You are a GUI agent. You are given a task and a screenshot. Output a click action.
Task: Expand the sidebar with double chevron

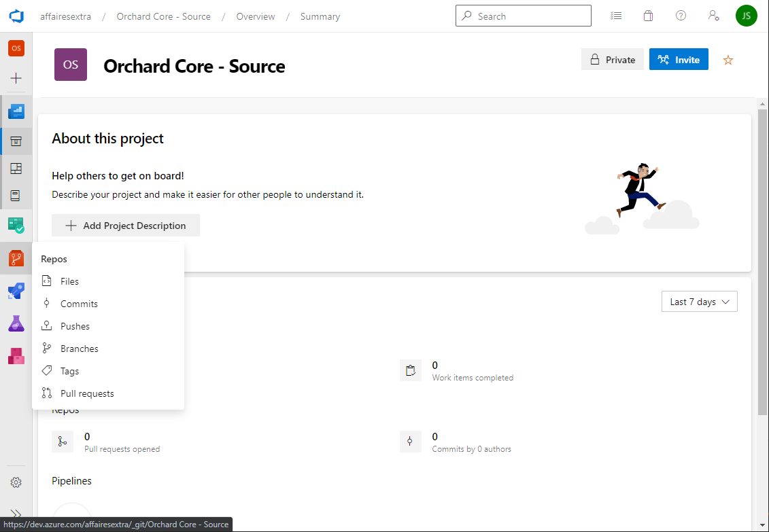[x=16, y=514]
